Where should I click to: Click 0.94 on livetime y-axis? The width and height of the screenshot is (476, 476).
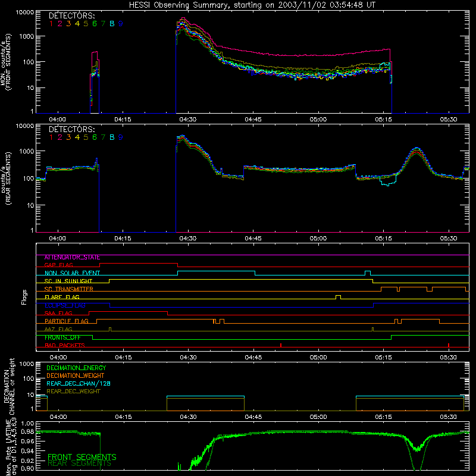point(28,451)
